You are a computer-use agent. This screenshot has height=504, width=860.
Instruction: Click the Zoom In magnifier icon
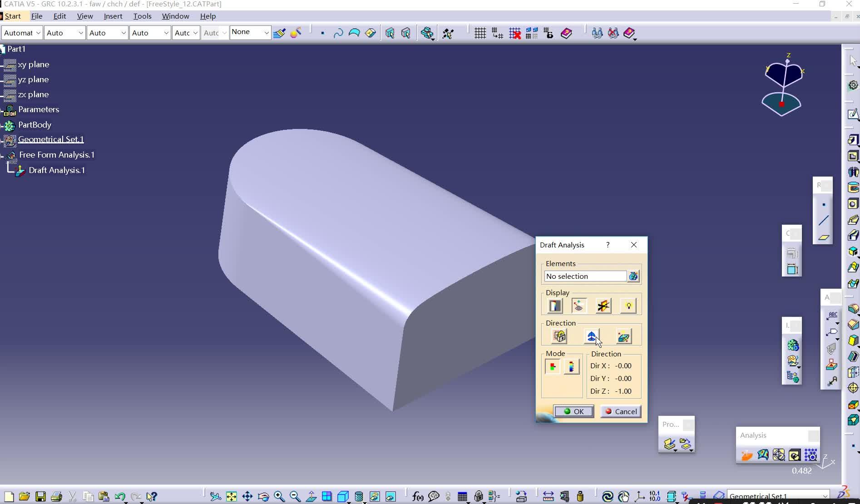pyautogui.click(x=279, y=496)
